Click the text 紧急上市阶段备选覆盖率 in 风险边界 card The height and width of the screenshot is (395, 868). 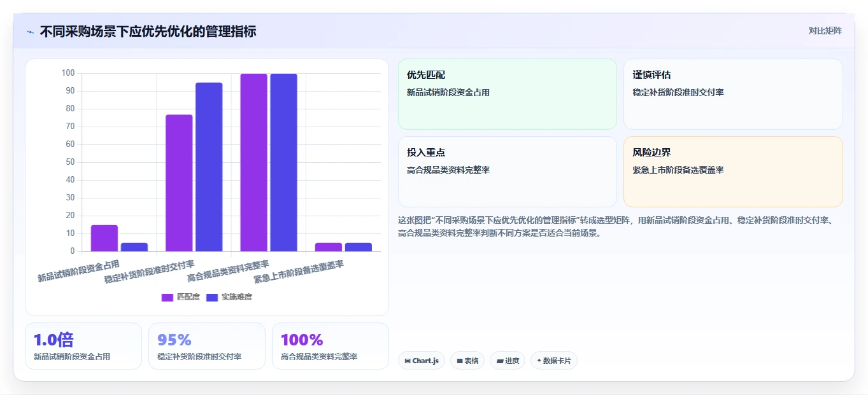[x=678, y=170]
